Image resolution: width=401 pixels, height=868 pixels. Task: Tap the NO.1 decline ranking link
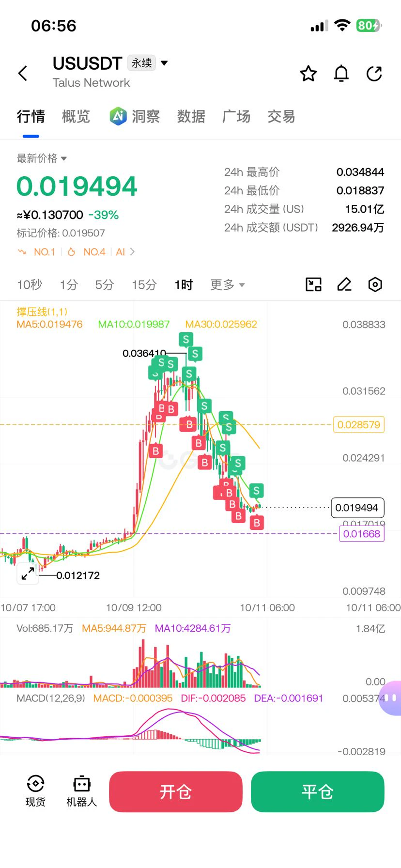(x=45, y=252)
